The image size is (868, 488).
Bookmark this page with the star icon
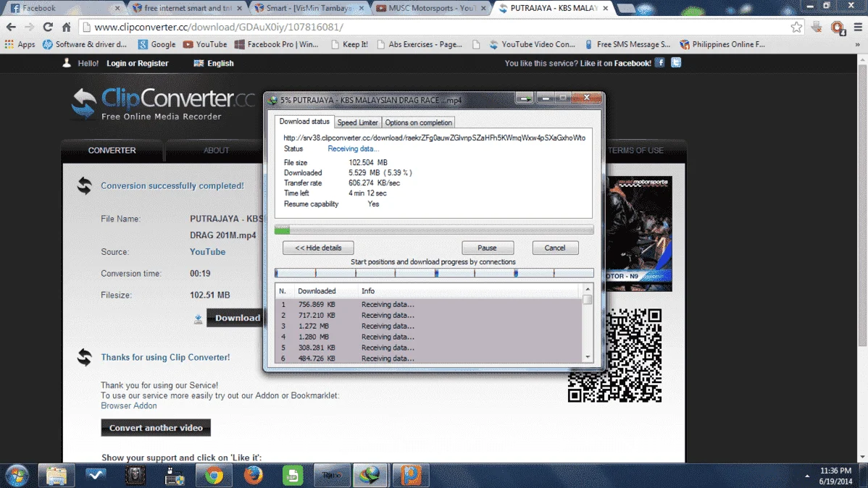tap(796, 27)
